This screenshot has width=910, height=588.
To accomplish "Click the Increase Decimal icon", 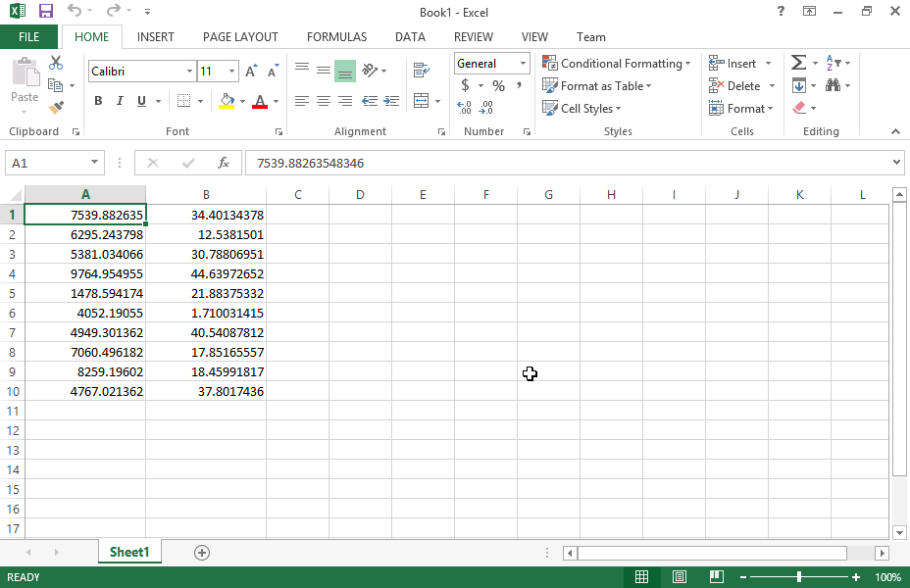I will click(465, 108).
